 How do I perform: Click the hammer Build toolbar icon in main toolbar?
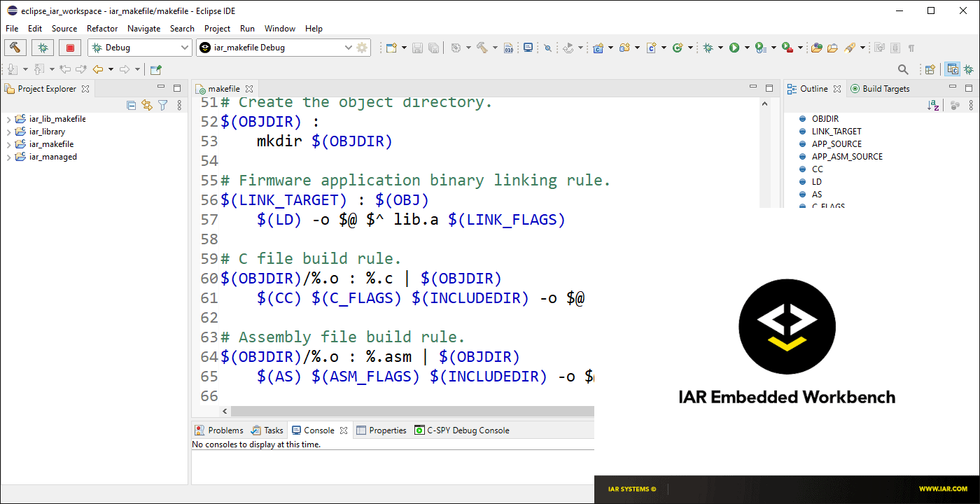coord(482,48)
